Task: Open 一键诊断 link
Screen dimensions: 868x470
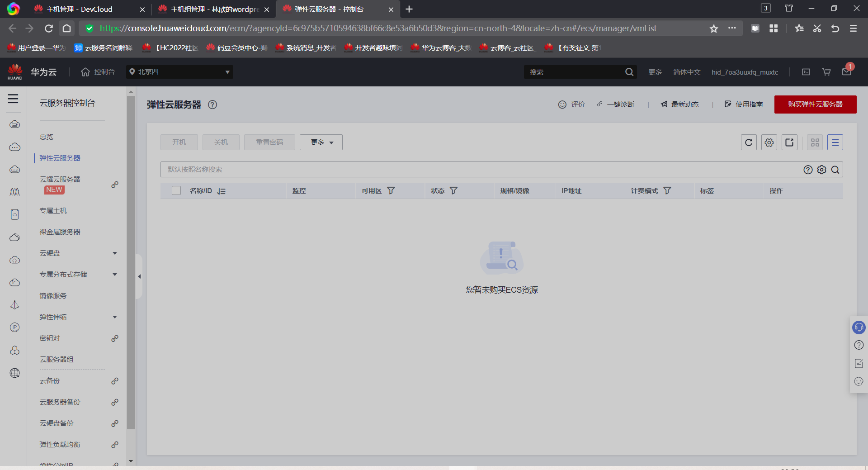Action: (x=615, y=104)
